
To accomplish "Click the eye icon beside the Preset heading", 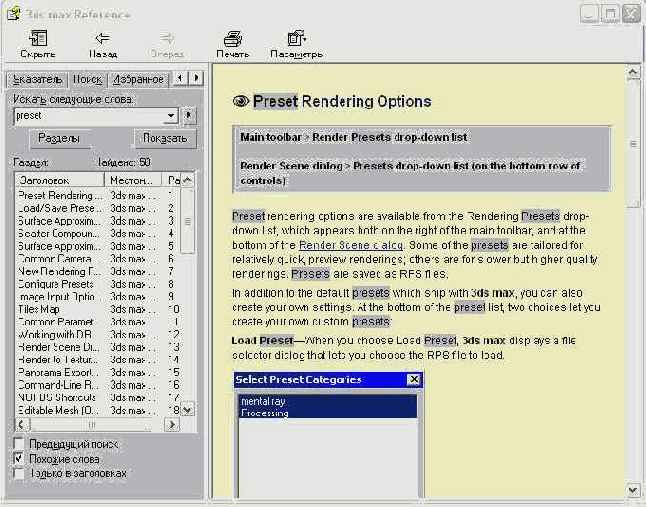I will point(240,101).
